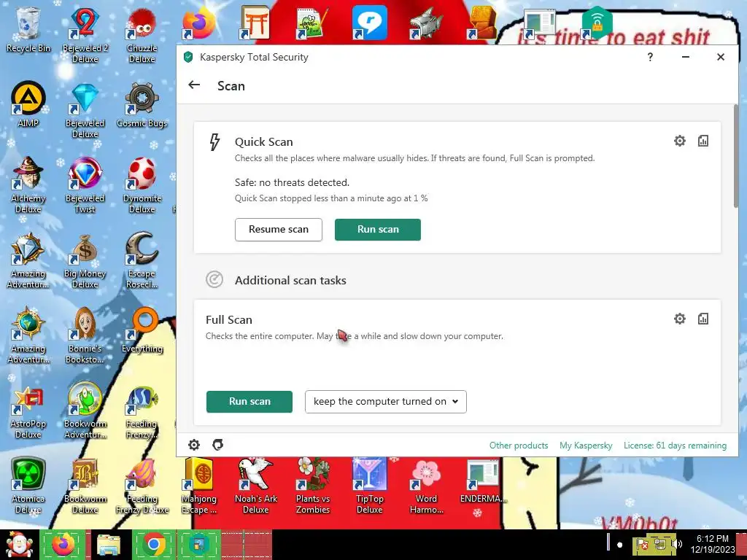This screenshot has width=747, height=560.
Task: Open File Explorer from the taskbar
Action: (109, 545)
